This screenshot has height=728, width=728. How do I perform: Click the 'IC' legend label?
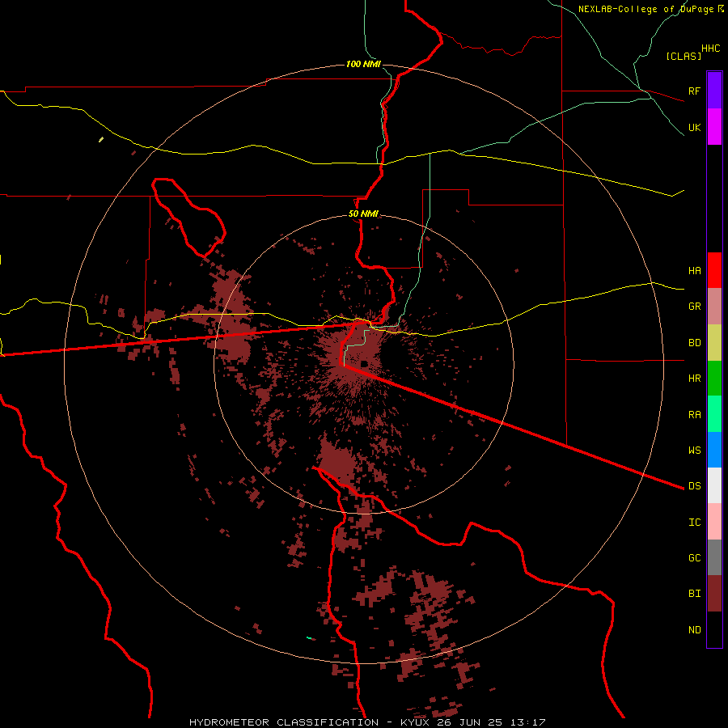694,523
